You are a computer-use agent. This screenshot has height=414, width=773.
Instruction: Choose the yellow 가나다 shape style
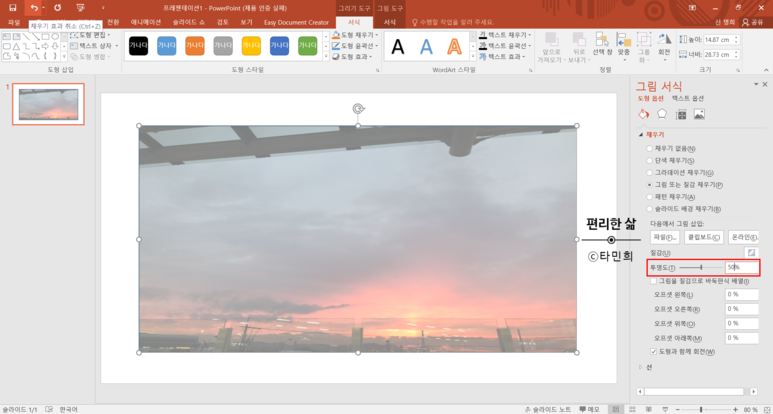[251, 46]
